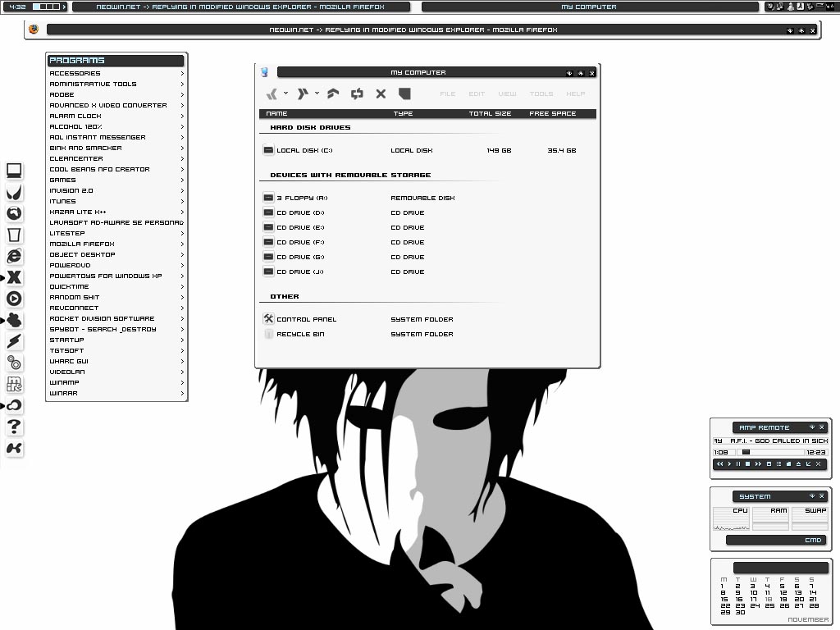840x630 pixels.
Task: Click the delete X icon in My Computer toolbar
Action: (381, 94)
